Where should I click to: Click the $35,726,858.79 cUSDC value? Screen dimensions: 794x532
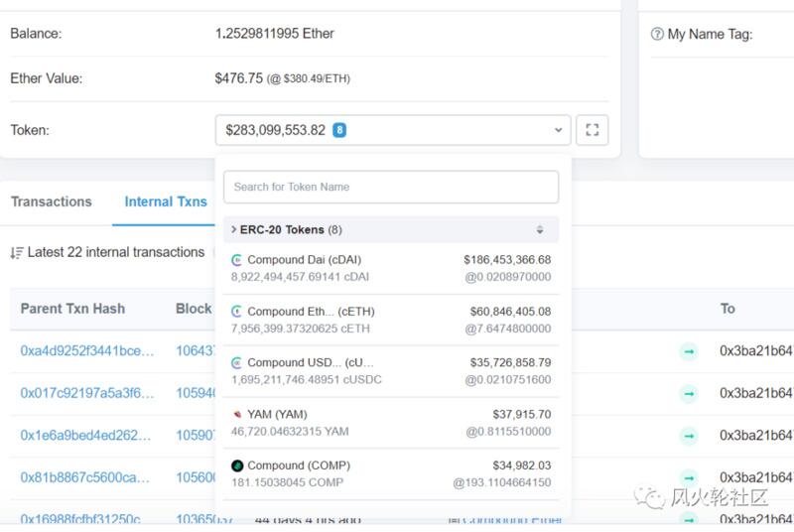510,363
